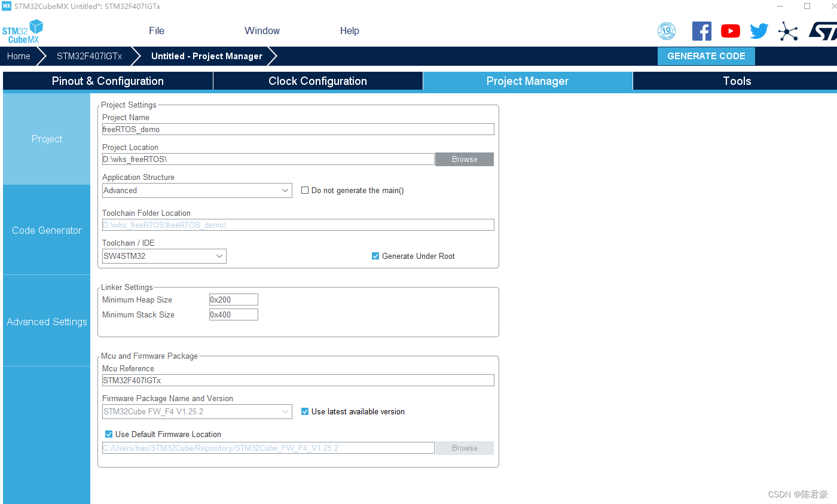Open the Firmware Package Name and Version dropdown
Screen dimensions: 837x504
point(197,411)
